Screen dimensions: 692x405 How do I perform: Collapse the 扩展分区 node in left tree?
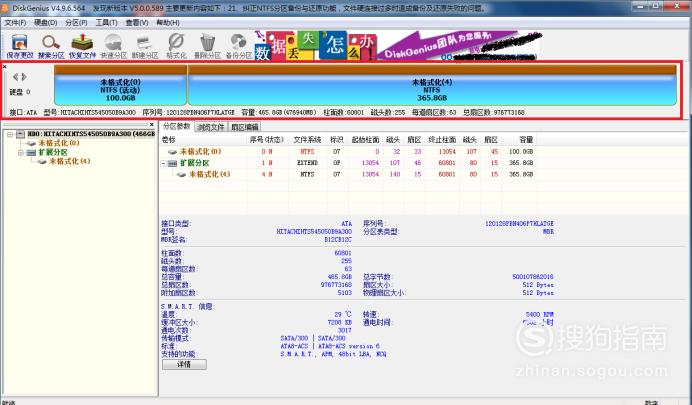pos(20,153)
